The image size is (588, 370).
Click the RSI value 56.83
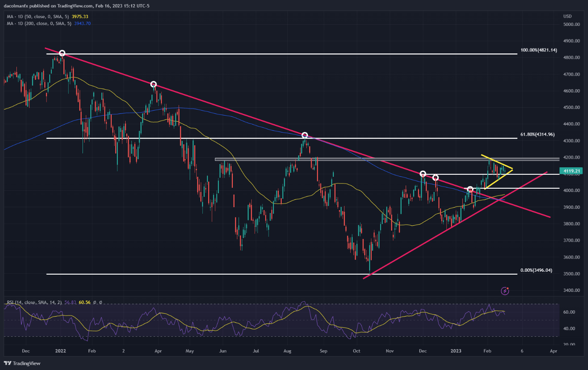(71, 302)
